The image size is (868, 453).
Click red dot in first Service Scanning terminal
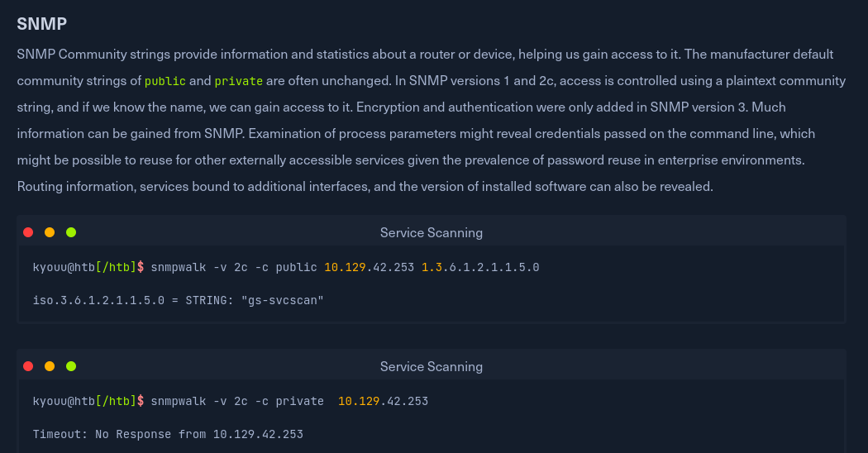point(28,232)
